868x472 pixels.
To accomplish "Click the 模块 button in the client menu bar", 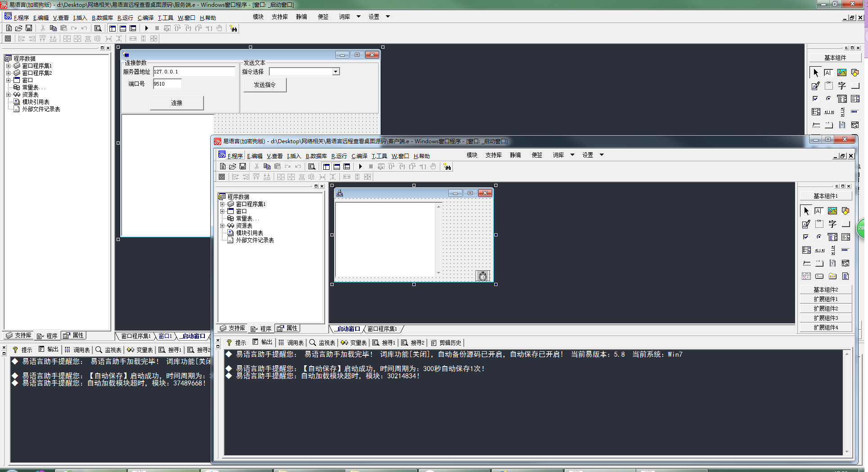I will pyautogui.click(x=472, y=155).
